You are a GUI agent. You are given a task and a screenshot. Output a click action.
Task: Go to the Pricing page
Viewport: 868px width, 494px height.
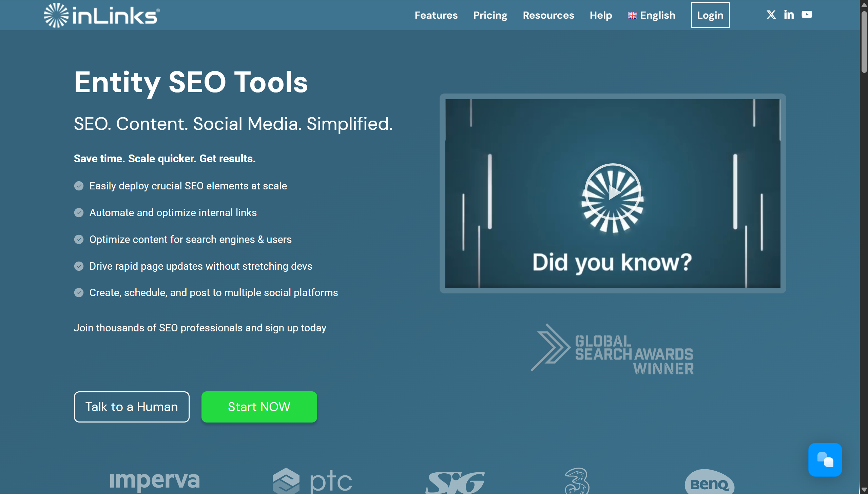click(x=490, y=15)
